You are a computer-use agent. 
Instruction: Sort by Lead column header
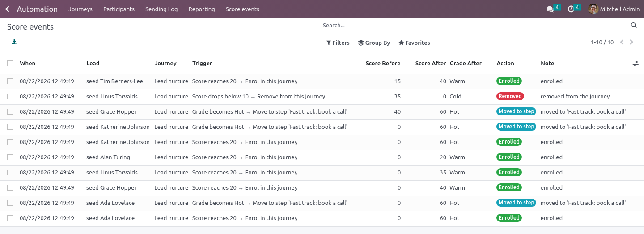point(93,64)
